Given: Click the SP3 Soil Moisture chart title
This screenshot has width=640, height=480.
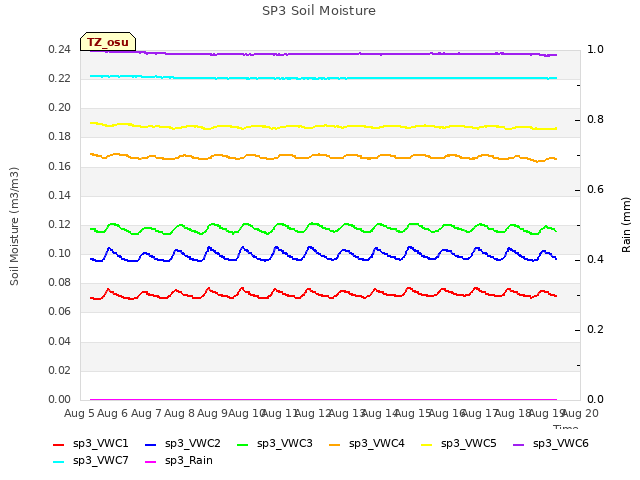Looking at the screenshot, I should pyautogui.click(x=319, y=11).
